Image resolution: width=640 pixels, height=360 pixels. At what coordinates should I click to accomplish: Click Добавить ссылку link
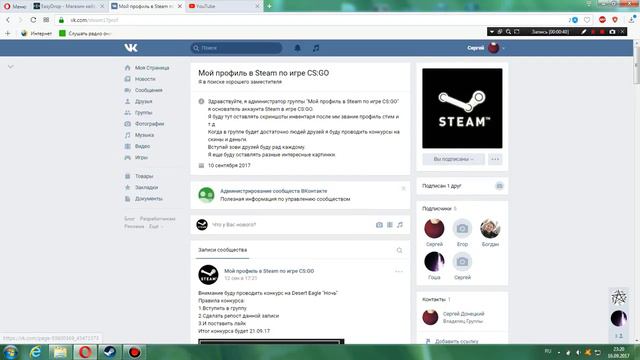coord(456,341)
